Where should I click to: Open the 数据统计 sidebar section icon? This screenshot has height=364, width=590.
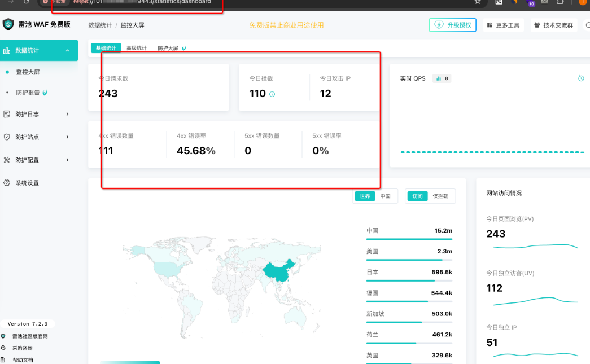(x=7, y=50)
